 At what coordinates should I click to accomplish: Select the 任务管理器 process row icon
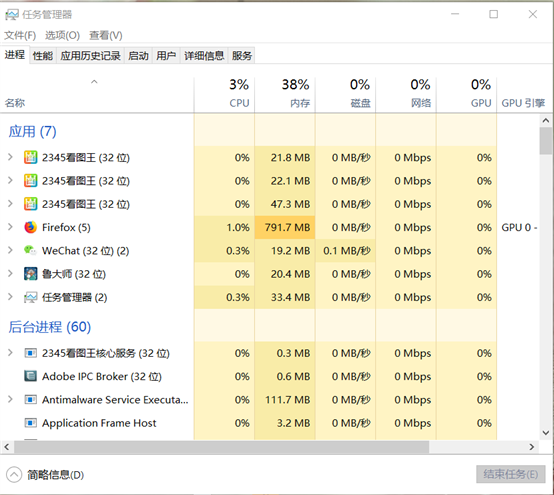30,297
